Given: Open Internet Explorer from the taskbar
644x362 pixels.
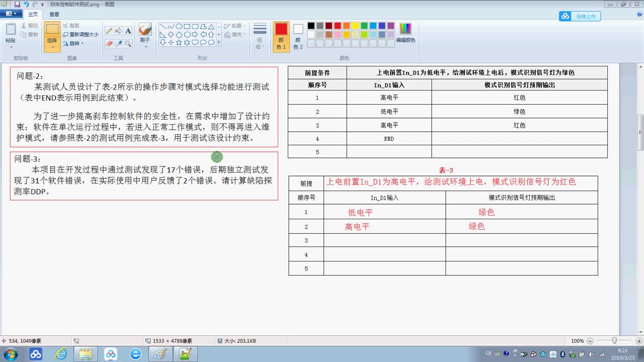Looking at the screenshot, I should point(61,354).
